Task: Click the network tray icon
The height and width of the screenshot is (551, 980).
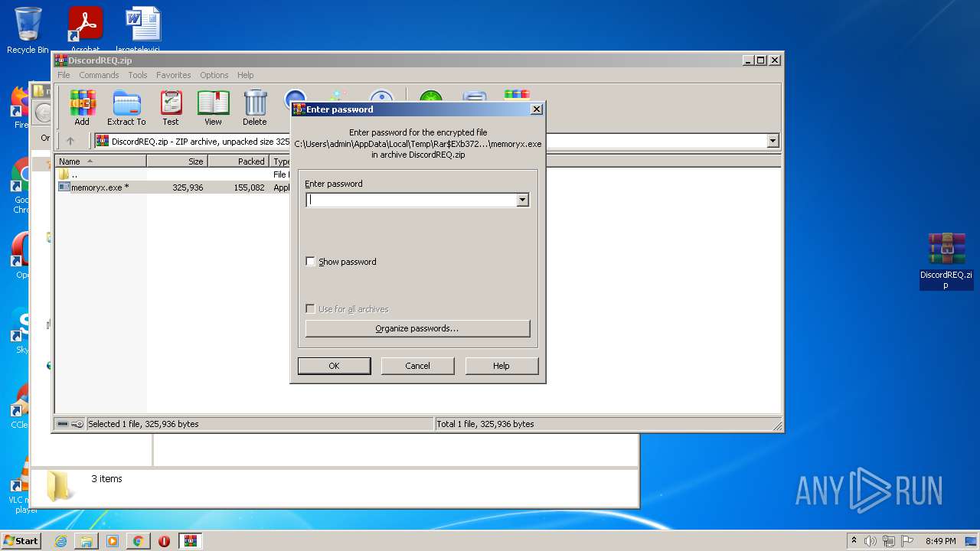Action: [x=889, y=541]
